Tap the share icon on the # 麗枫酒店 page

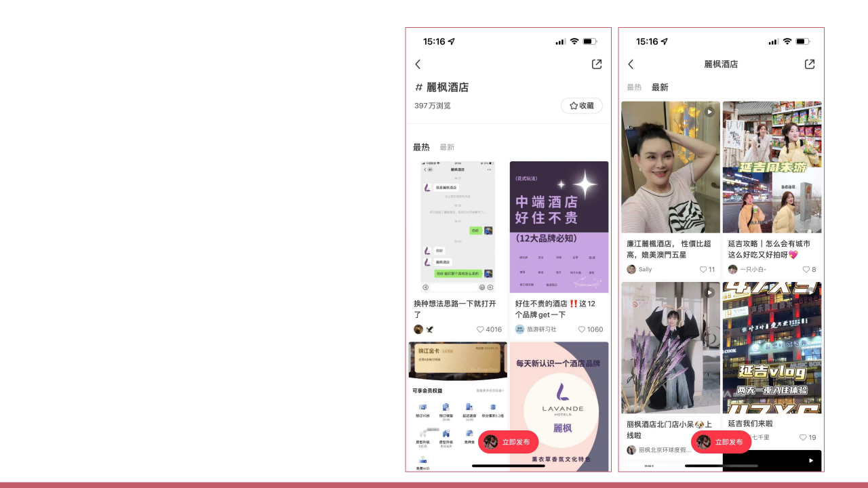click(x=597, y=64)
